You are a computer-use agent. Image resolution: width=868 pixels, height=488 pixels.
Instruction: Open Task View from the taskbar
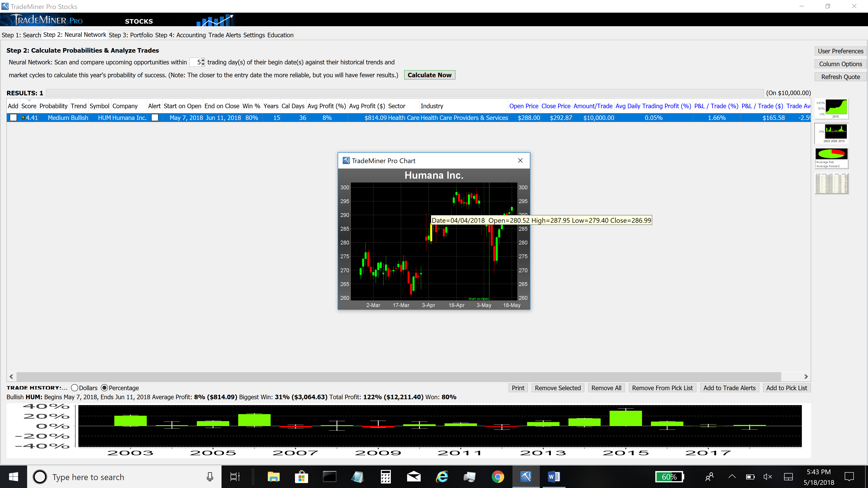click(235, 477)
